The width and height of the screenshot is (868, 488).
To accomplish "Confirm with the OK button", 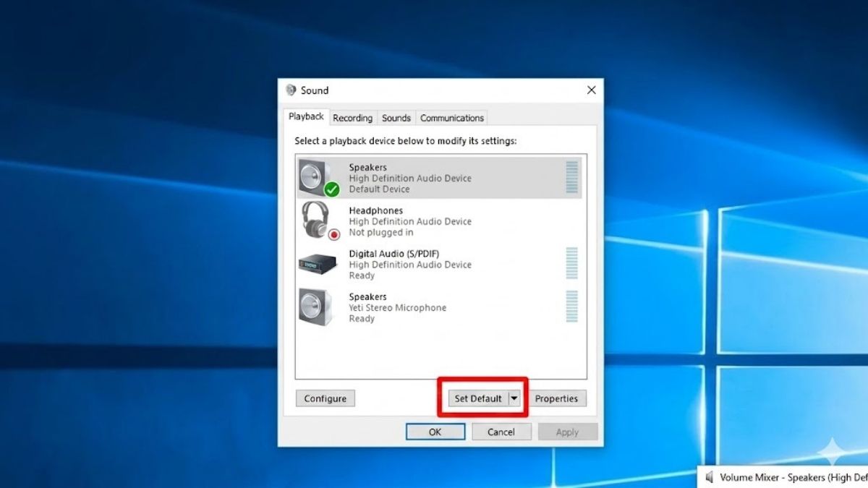I will (x=435, y=432).
